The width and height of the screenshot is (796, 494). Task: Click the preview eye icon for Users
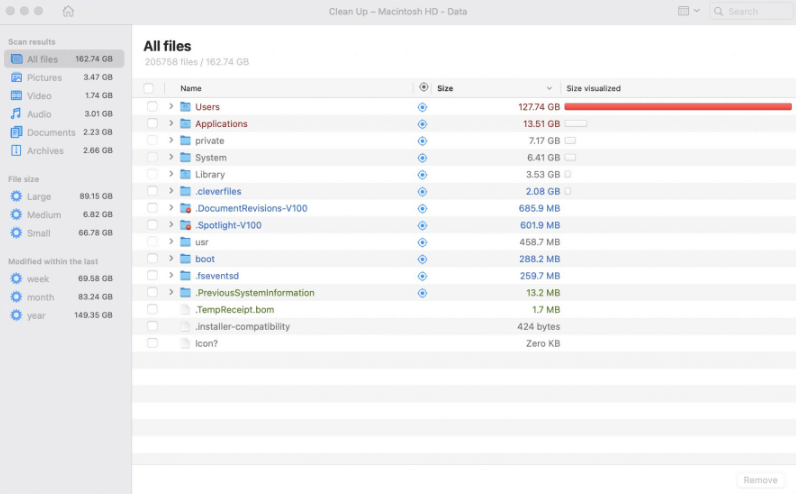pos(422,107)
